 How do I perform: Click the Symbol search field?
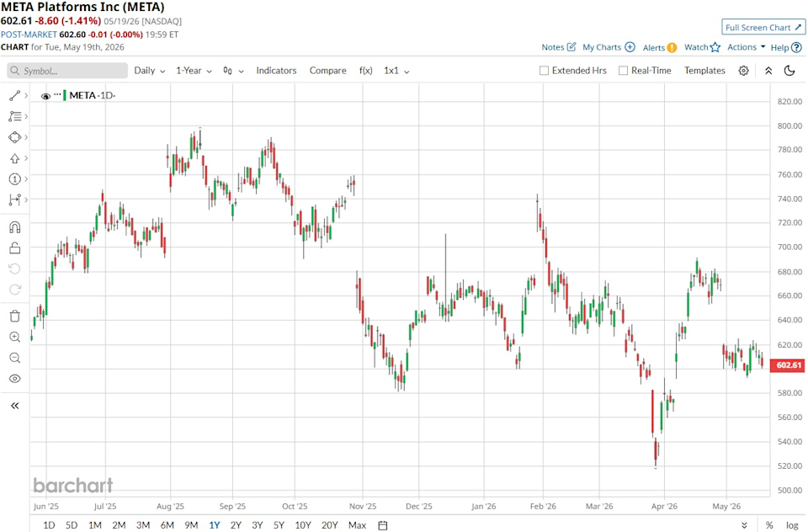coord(67,71)
